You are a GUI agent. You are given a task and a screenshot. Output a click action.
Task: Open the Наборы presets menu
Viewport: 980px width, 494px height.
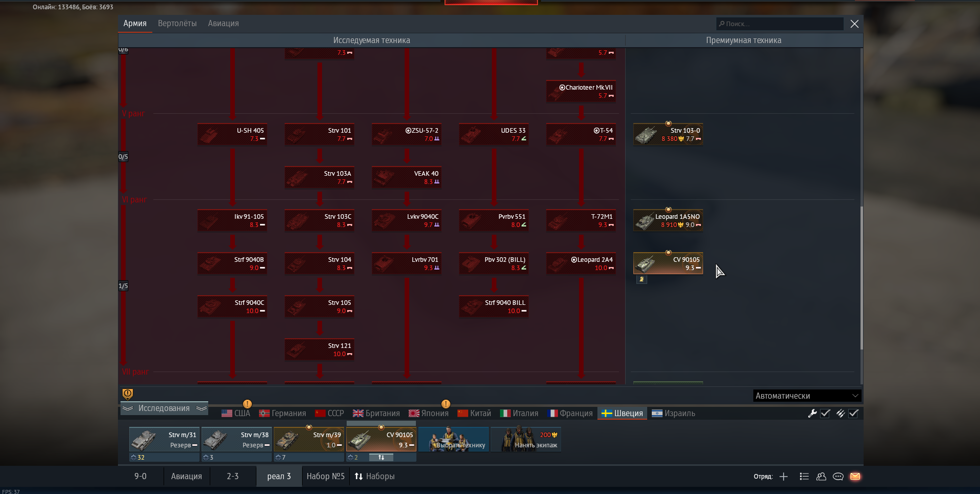point(375,476)
